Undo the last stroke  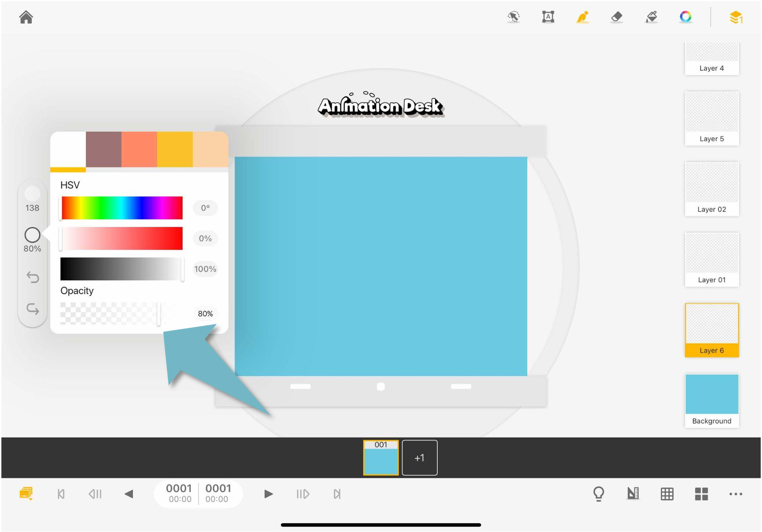click(x=33, y=277)
